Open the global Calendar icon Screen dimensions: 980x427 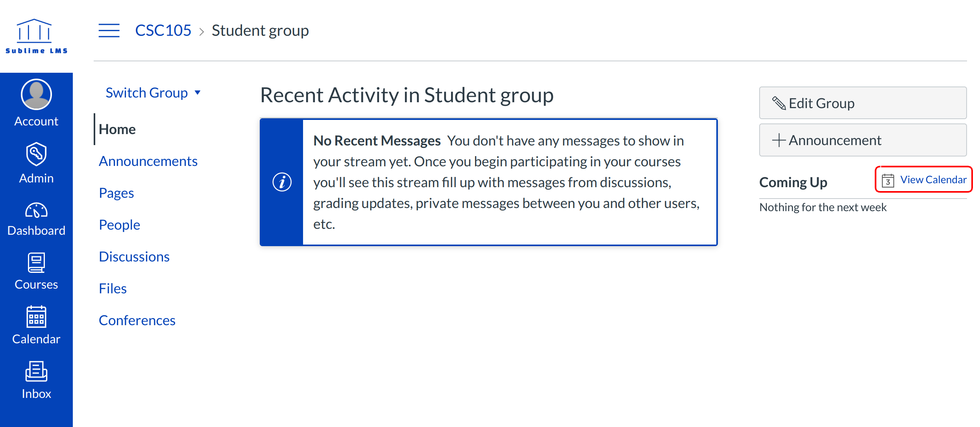pyautogui.click(x=36, y=317)
